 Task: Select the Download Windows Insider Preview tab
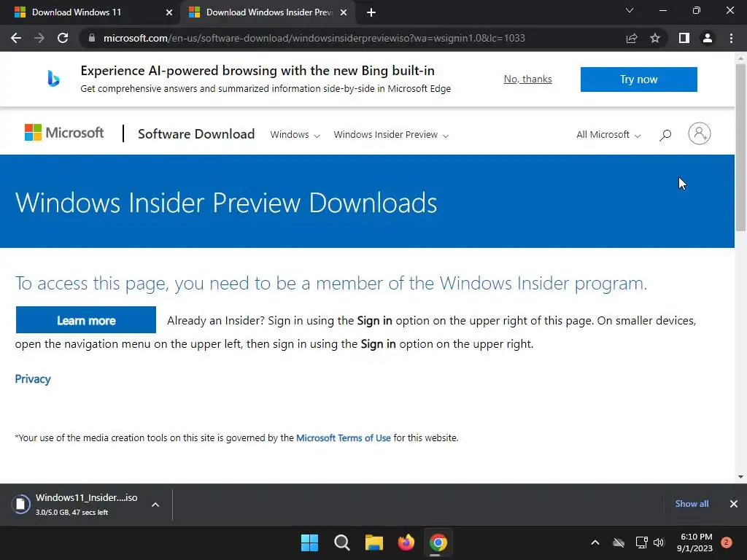[267, 12]
